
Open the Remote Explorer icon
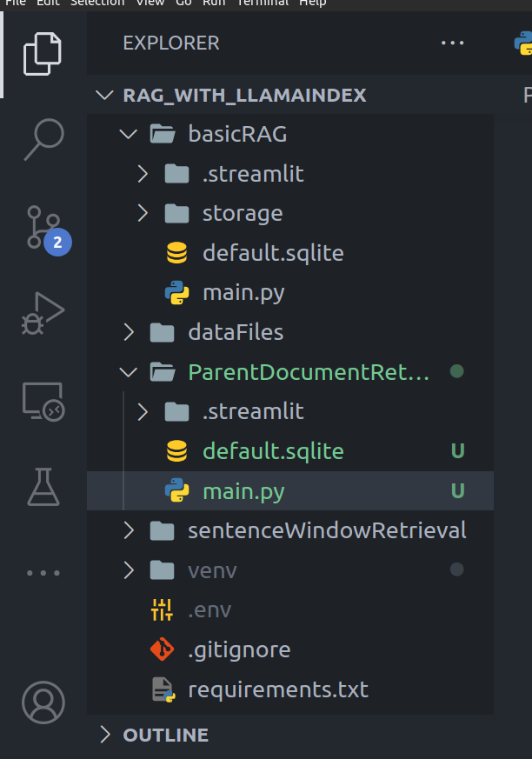[x=43, y=401]
